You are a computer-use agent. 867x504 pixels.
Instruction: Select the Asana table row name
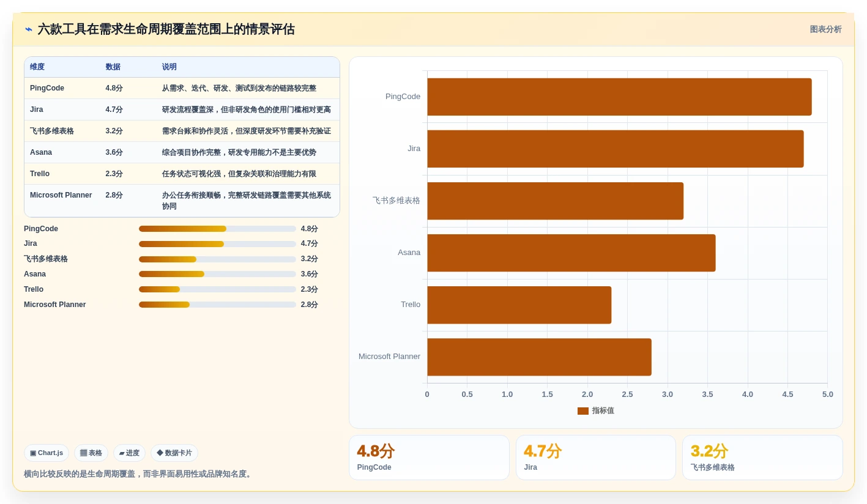click(x=41, y=152)
